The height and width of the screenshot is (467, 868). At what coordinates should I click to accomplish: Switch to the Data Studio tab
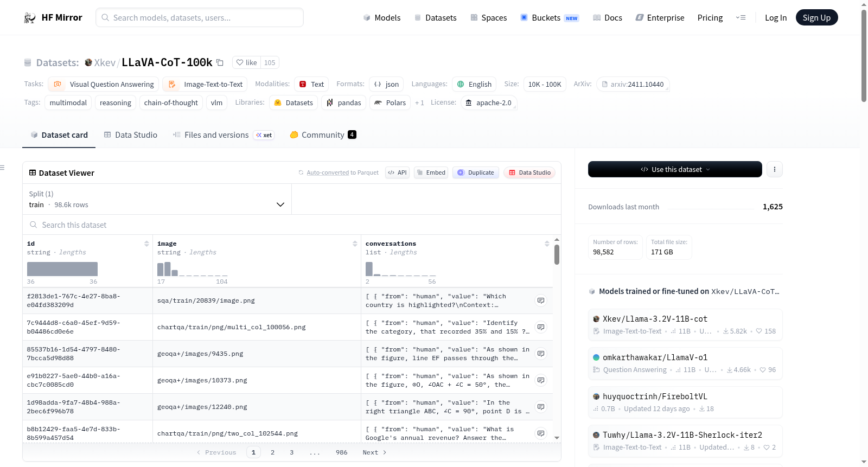coord(131,135)
